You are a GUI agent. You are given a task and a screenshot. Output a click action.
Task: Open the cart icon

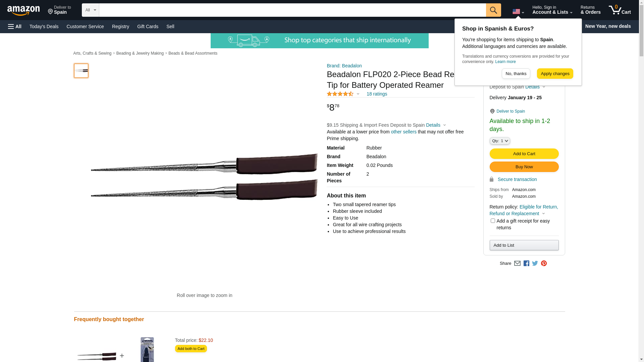tap(620, 10)
